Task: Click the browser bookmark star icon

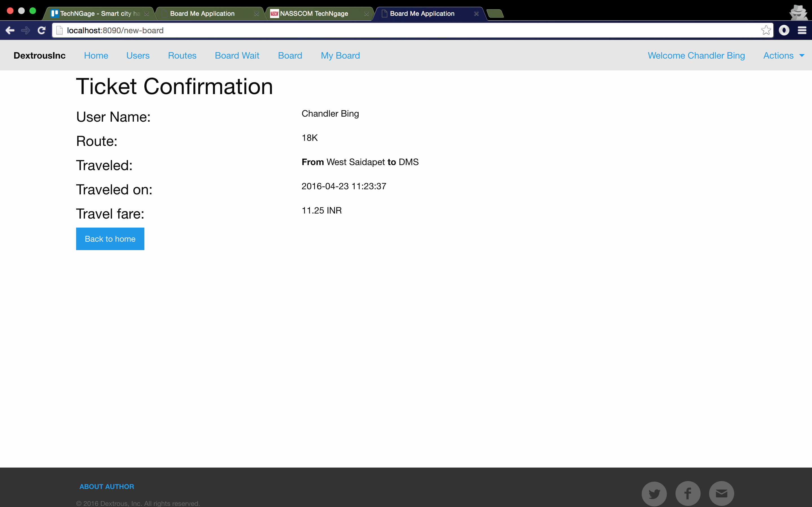Action: pyautogui.click(x=766, y=30)
